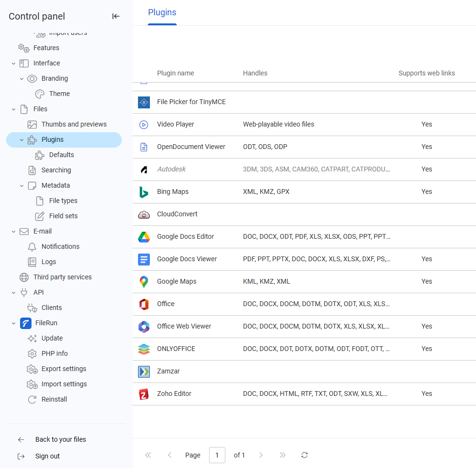476x468 pixels.
Task: Click the Zamzar plugin icon
Action: (144, 372)
